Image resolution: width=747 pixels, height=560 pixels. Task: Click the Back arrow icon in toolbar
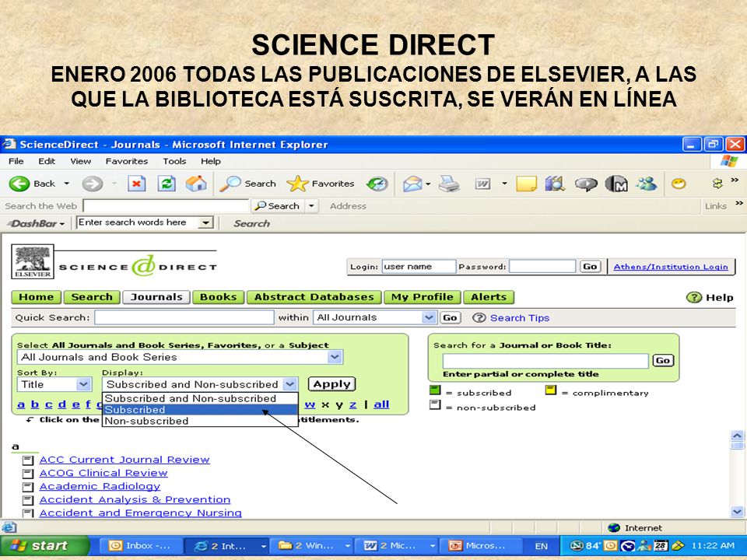tap(19, 184)
